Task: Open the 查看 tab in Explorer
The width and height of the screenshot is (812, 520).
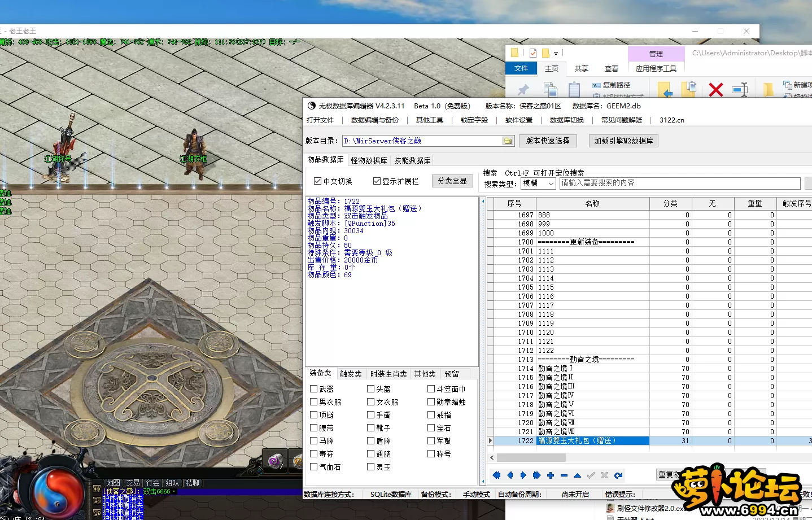Action: click(x=612, y=68)
